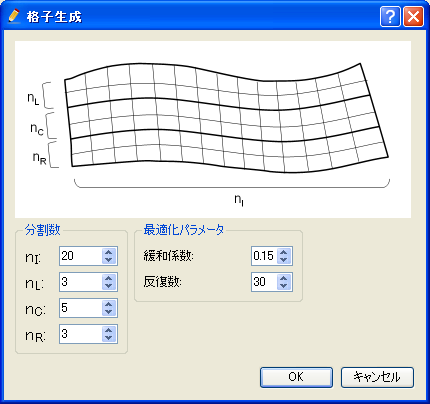Image resolution: width=430 pixels, height=404 pixels.
Task: Increase nR value with up arrow
Action: [x=109, y=330]
